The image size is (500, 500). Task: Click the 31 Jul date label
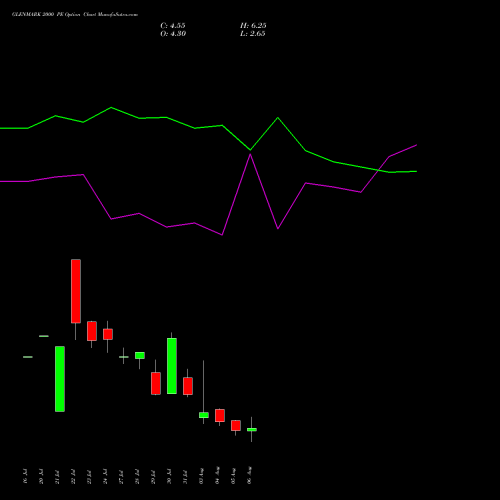pos(185,476)
